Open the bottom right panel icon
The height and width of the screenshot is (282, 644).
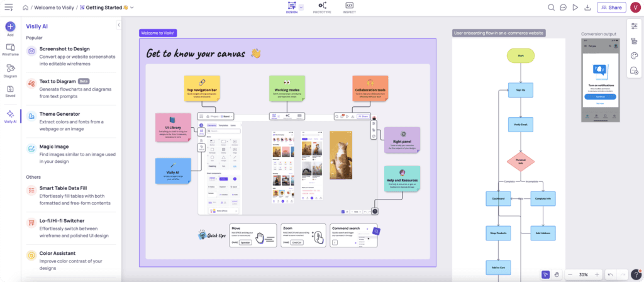[634, 70]
